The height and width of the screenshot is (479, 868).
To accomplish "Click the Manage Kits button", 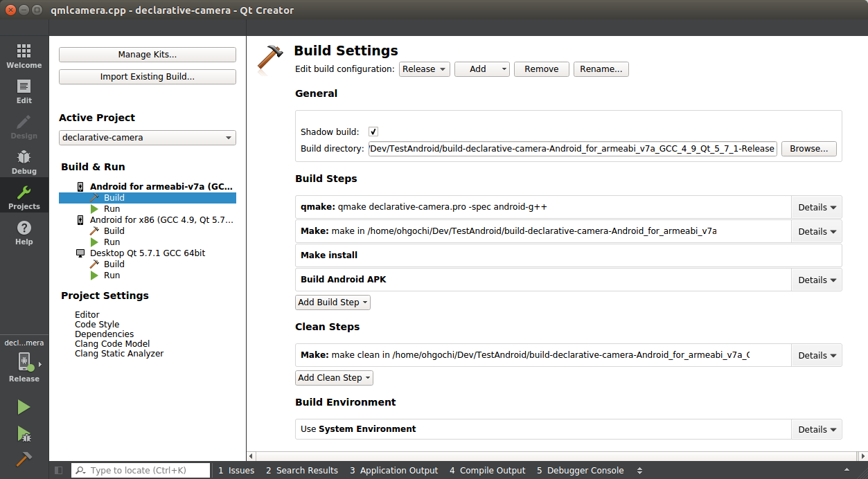I will pos(148,55).
